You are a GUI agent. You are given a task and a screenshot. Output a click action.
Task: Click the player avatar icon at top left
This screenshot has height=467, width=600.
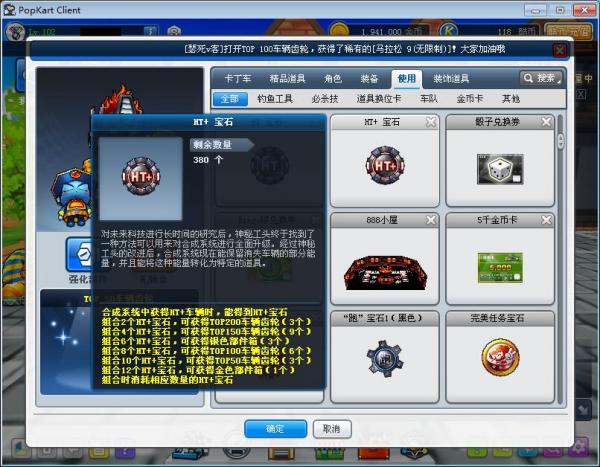pyautogui.click(x=15, y=31)
